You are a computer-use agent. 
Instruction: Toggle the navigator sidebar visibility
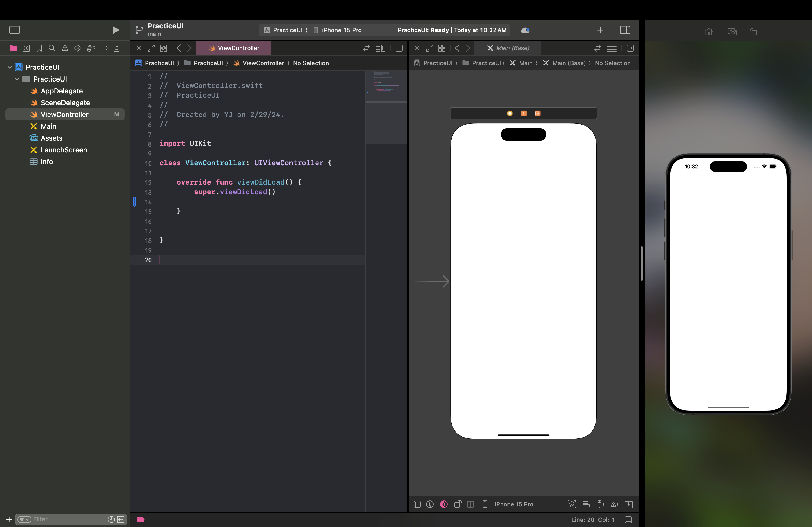[x=14, y=30]
